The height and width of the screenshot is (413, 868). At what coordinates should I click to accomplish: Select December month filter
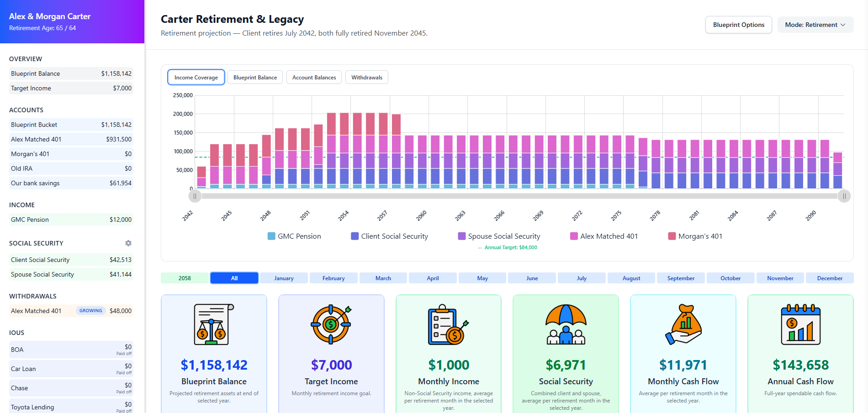click(830, 278)
